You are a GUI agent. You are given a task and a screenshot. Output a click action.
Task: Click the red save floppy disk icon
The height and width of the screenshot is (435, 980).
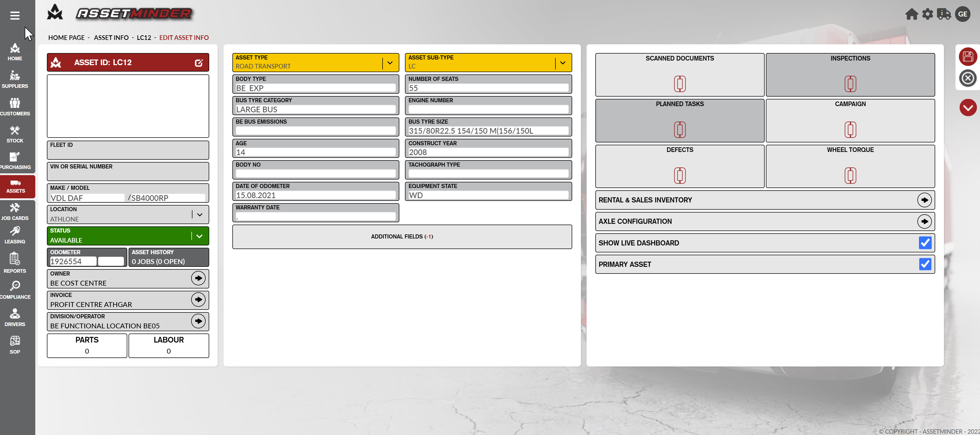tap(967, 57)
